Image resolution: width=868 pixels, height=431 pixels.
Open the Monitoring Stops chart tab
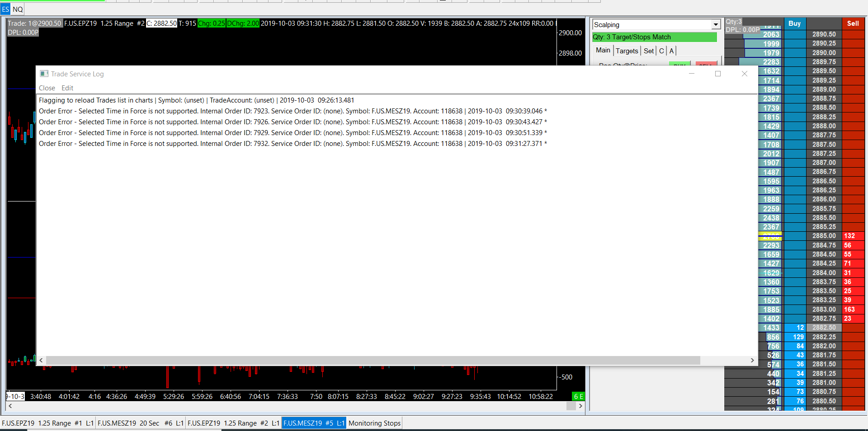(x=374, y=423)
